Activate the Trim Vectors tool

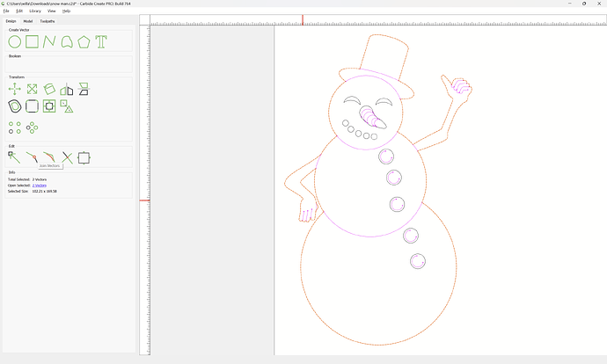tap(67, 157)
